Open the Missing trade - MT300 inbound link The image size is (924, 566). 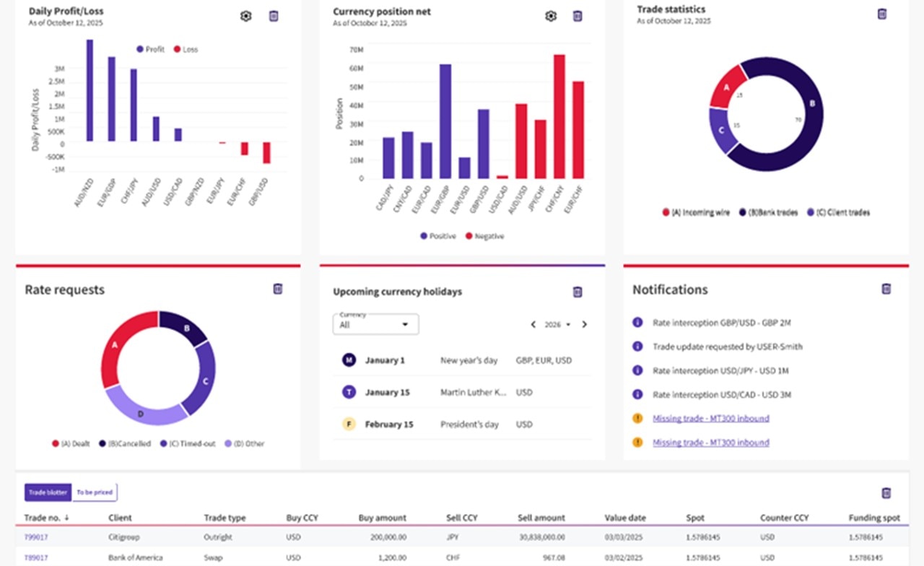710,418
